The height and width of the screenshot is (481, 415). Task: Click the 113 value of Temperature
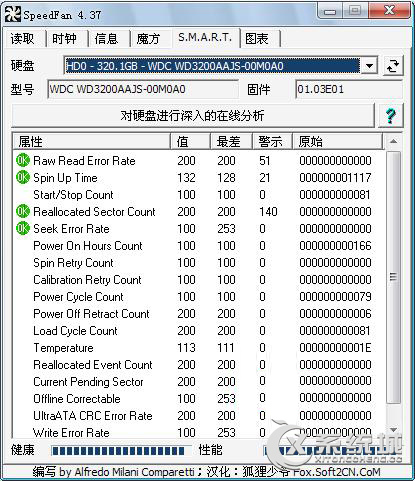[186, 348]
